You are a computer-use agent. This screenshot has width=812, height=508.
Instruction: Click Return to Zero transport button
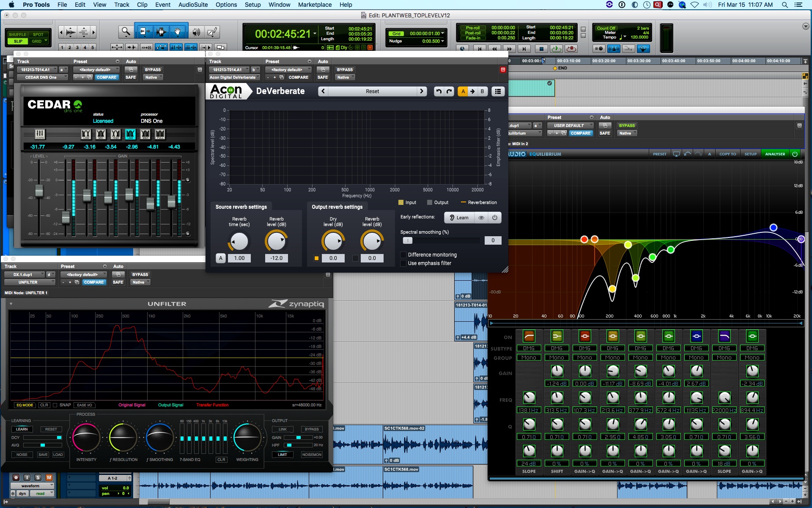[x=479, y=49]
